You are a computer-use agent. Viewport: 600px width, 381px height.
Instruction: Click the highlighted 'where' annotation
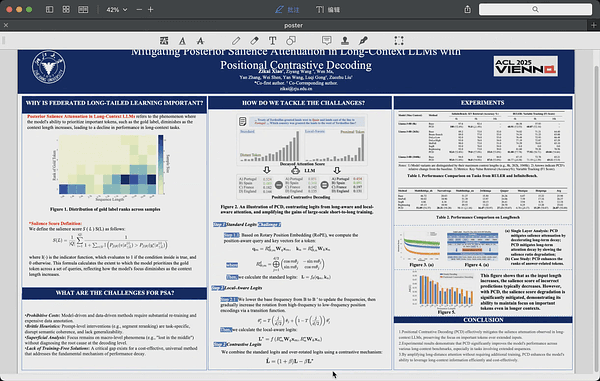(232, 265)
